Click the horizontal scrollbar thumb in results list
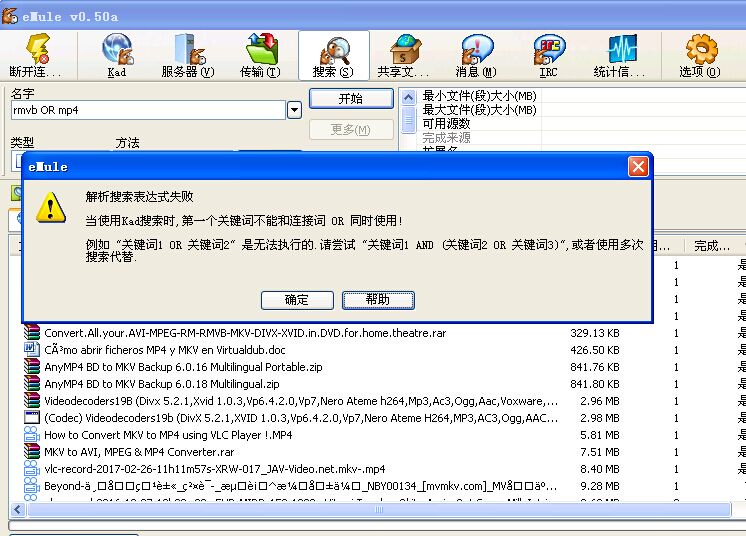The width and height of the screenshot is (746, 536). (379, 510)
